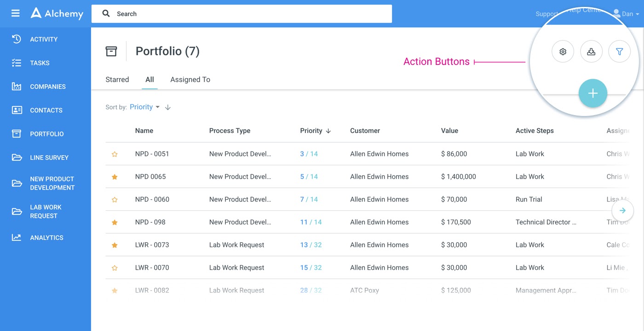Open record LWR - 0070
The width and height of the screenshot is (644, 331).
(x=152, y=267)
